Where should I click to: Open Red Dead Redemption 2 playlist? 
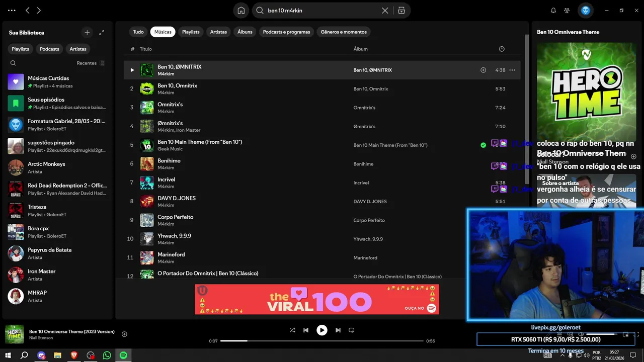pos(57,189)
